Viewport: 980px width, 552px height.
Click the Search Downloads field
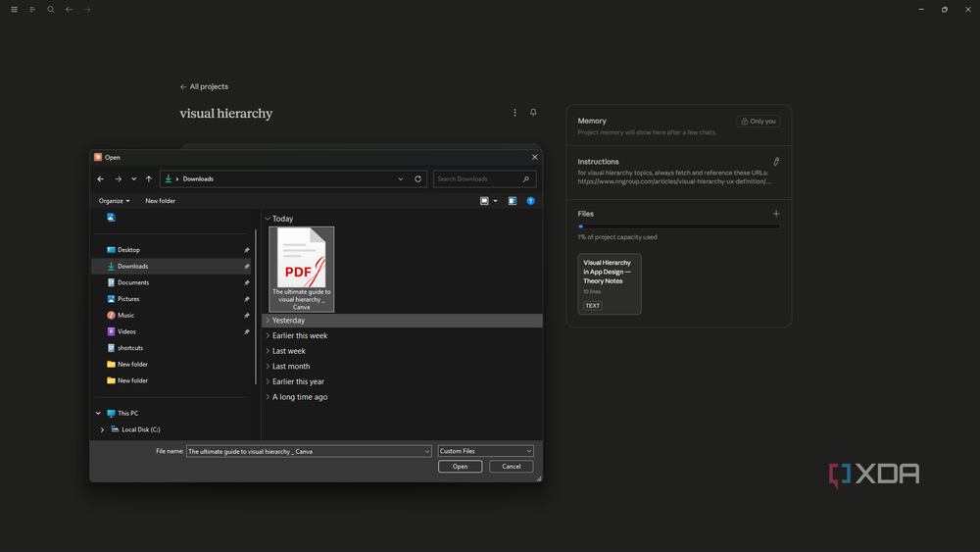(484, 178)
